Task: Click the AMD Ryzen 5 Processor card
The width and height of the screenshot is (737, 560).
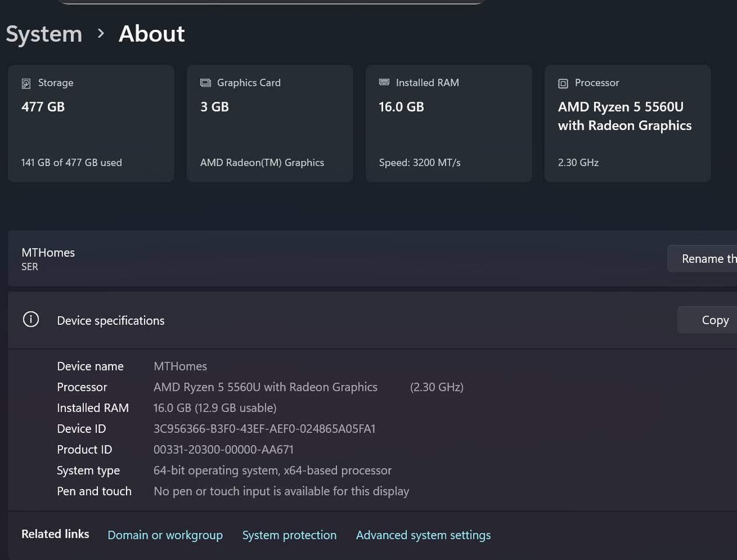Action: pyautogui.click(x=627, y=123)
